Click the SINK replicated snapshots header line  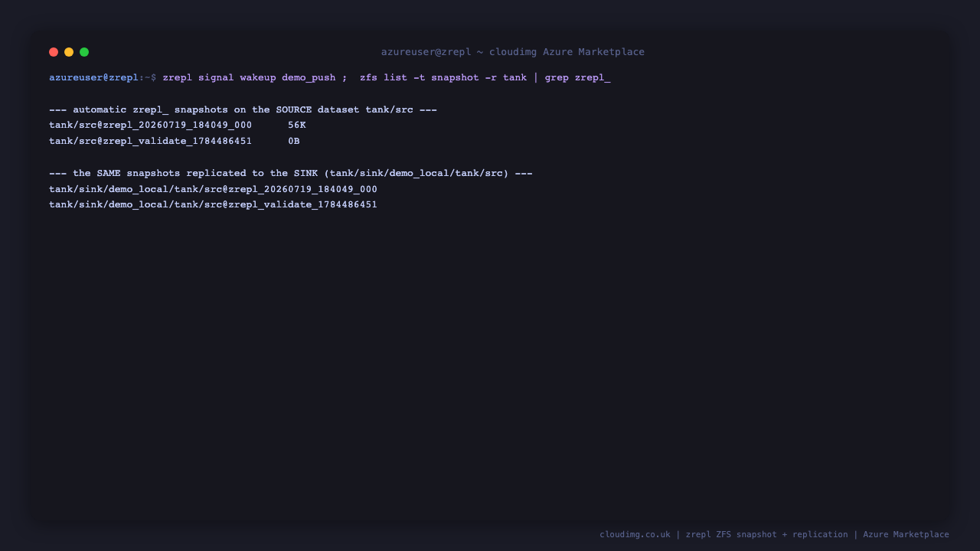pos(291,174)
